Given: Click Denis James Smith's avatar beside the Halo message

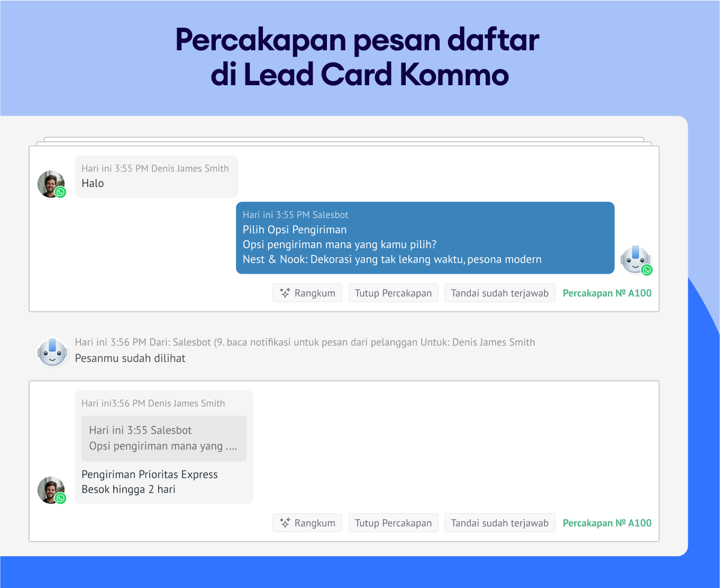Looking at the screenshot, I should 51,184.
